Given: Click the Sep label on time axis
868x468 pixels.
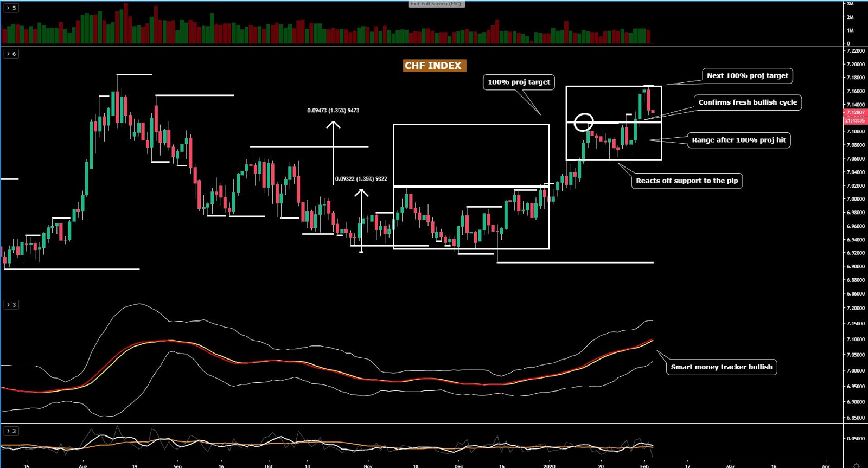Looking at the screenshot, I should click(x=177, y=466).
